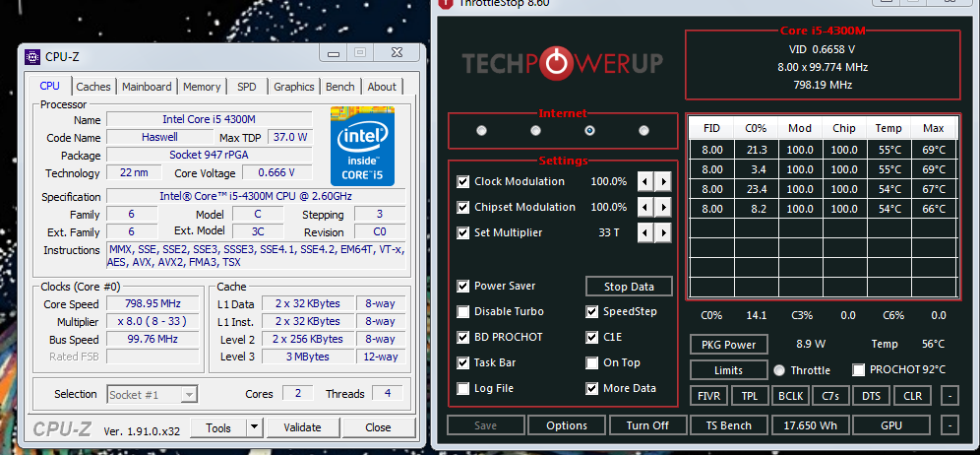Image resolution: width=980 pixels, height=455 pixels.
Task: Uncheck the Task Bar option
Action: (x=463, y=363)
